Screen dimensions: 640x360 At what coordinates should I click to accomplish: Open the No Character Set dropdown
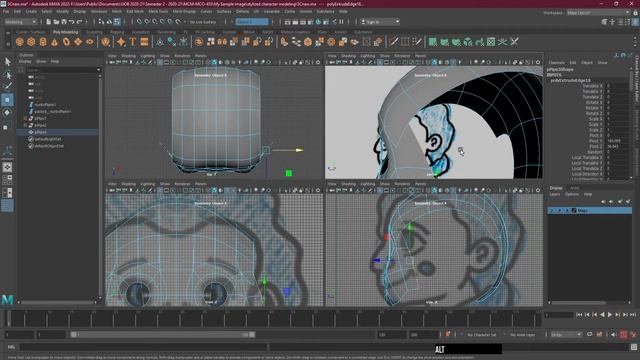pyautogui.click(x=482, y=335)
